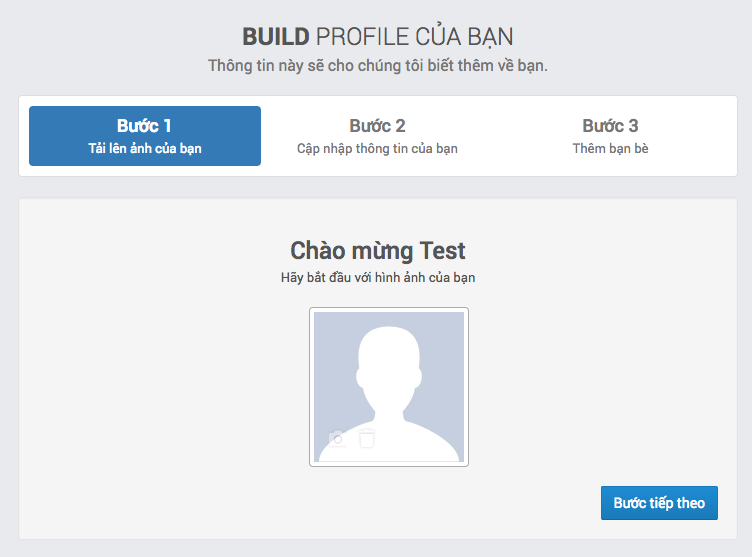Click the 'Chào mừng Test' heading
752x557 pixels.
tap(378, 250)
